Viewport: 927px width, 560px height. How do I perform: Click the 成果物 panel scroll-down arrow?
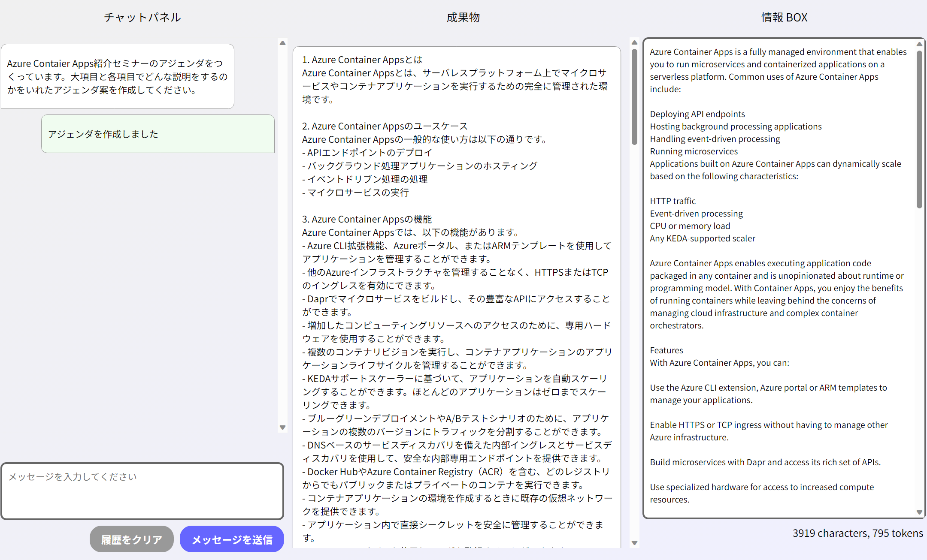pos(634,543)
